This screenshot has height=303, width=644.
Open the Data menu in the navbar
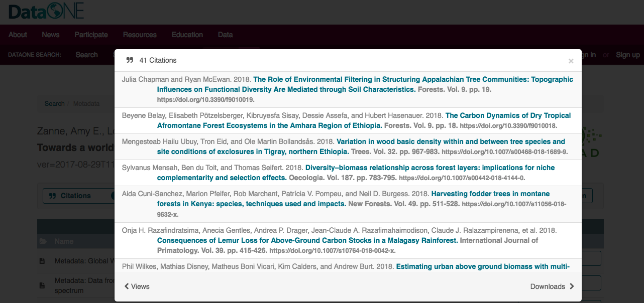click(x=225, y=35)
